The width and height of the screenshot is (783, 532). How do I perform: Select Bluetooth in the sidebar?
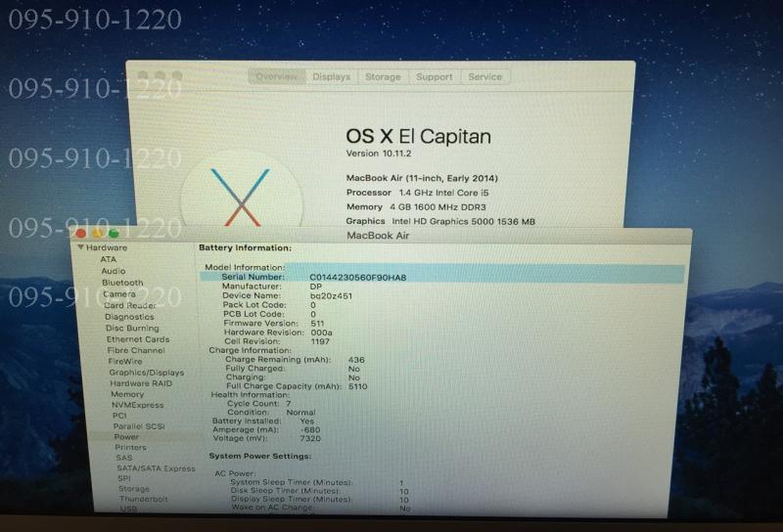(x=122, y=283)
